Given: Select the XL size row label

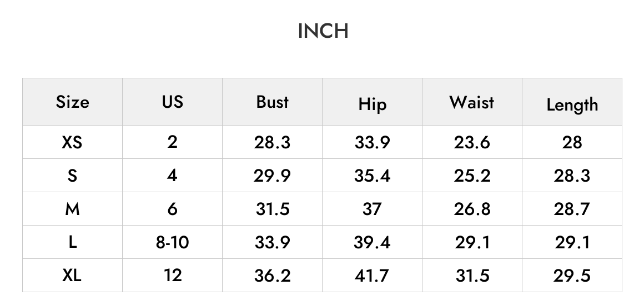Looking at the screenshot, I should 72,276.
